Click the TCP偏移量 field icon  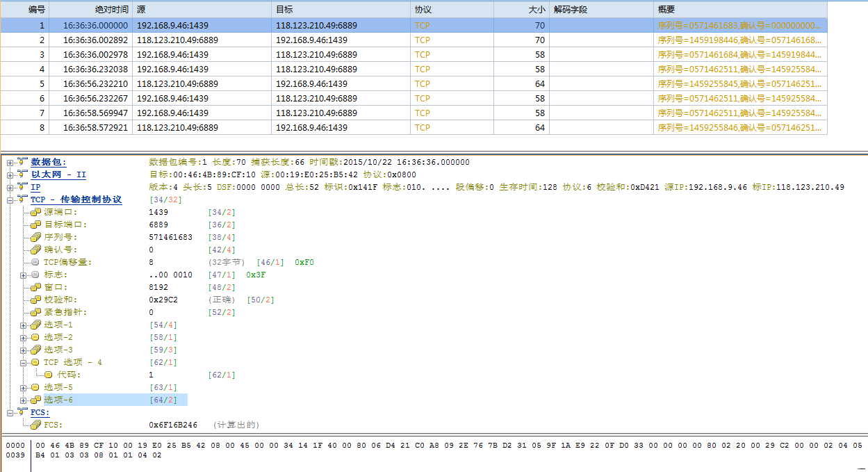(x=35, y=262)
